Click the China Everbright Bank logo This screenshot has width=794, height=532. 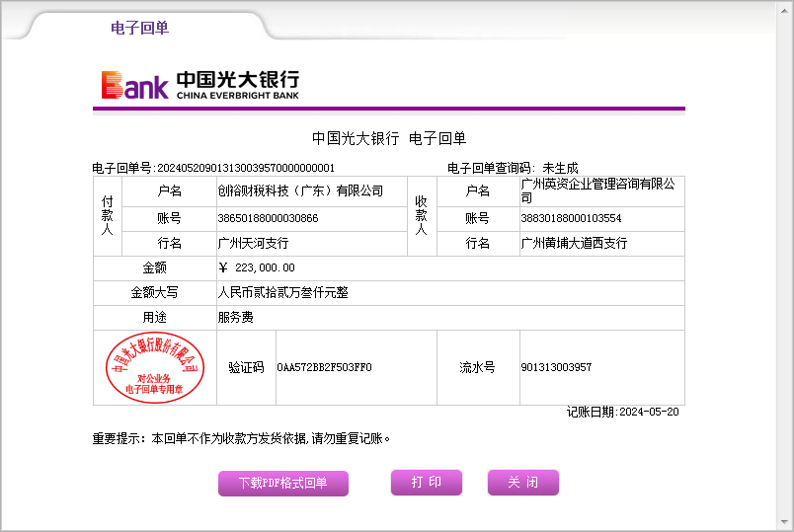point(199,85)
